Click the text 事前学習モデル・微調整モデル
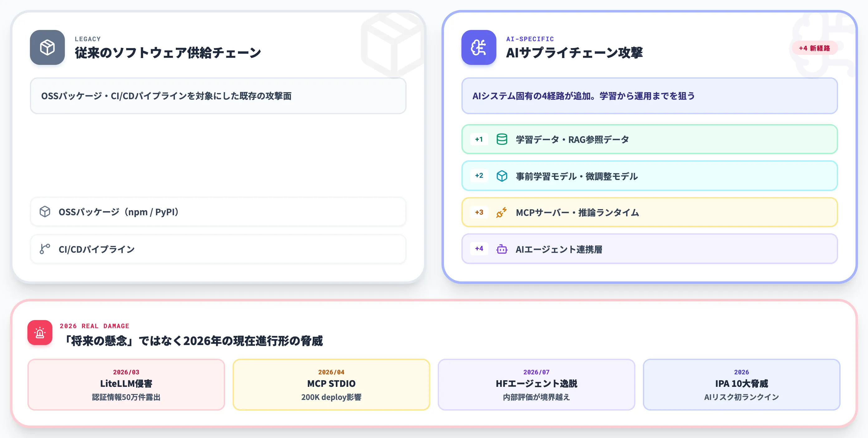This screenshot has height=438, width=868. point(576,176)
